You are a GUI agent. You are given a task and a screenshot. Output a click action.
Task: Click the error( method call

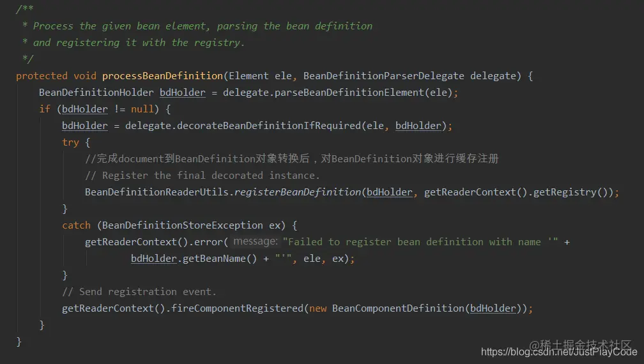[x=211, y=242]
